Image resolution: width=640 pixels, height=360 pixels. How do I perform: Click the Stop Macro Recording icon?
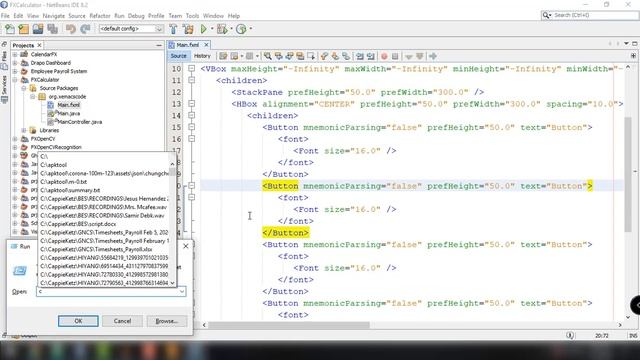[395, 56]
